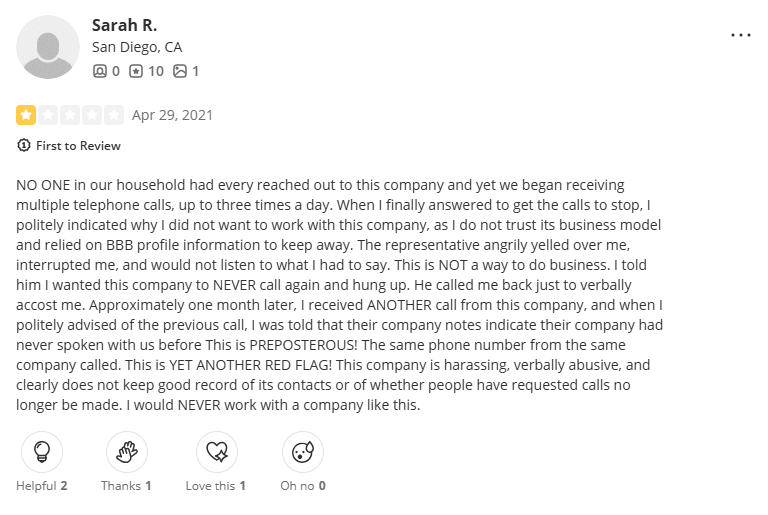
Task: Click the Helpful 2 label
Action: coord(42,486)
